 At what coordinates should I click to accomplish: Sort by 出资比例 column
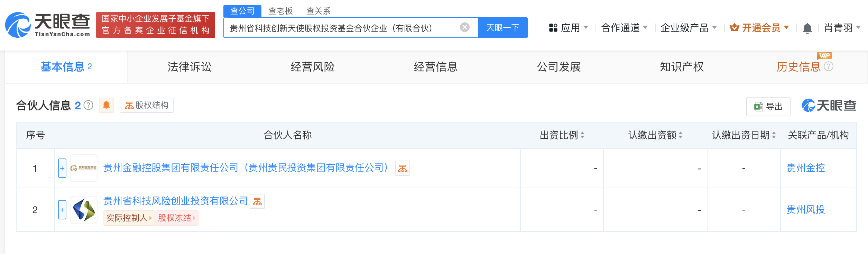point(582,135)
